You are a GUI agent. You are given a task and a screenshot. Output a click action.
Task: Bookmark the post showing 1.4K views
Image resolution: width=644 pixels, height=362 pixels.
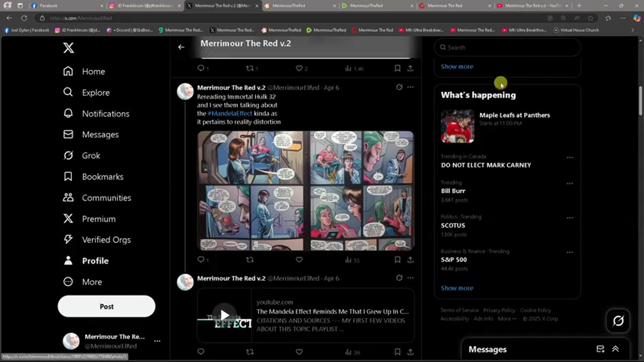[x=397, y=68]
